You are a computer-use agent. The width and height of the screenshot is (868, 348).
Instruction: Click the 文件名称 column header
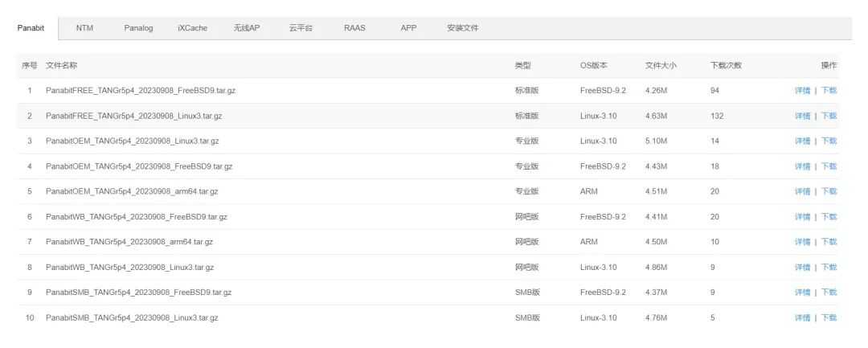[x=61, y=65]
